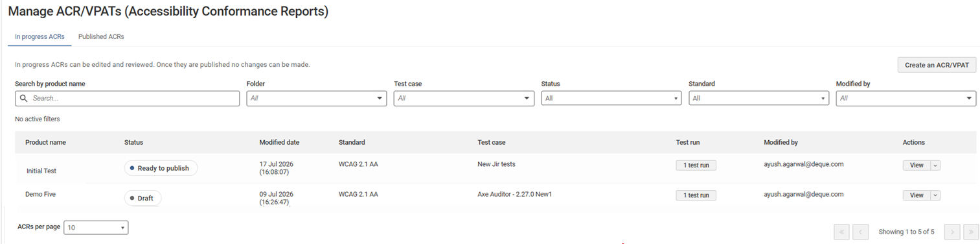
Task: Click the Test run column header
Action: (x=687, y=142)
